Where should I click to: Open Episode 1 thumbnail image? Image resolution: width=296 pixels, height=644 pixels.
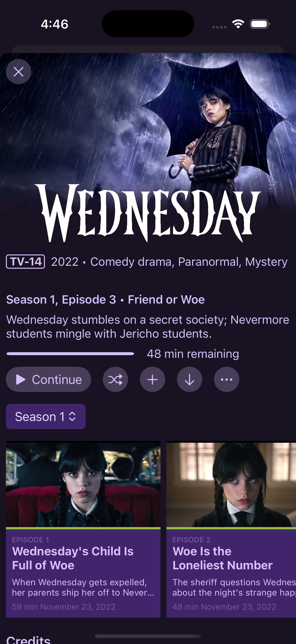point(83,484)
